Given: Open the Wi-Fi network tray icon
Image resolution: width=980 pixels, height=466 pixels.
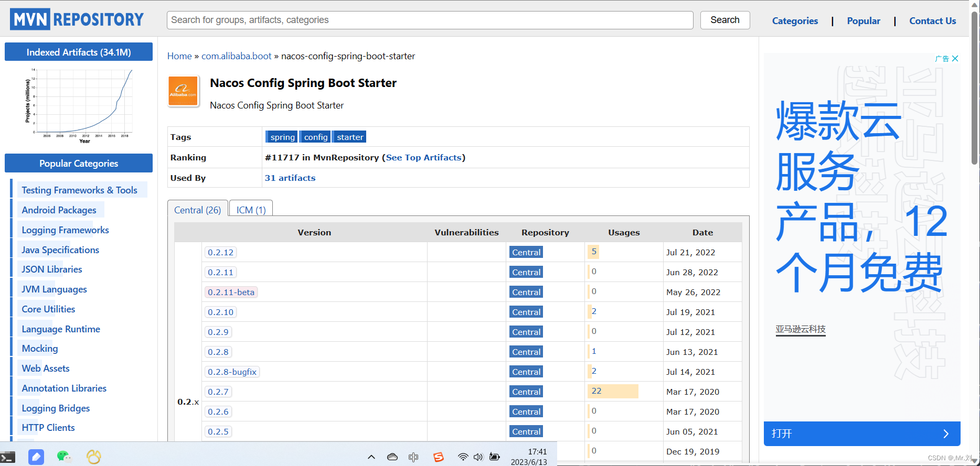Looking at the screenshot, I should click(463, 457).
